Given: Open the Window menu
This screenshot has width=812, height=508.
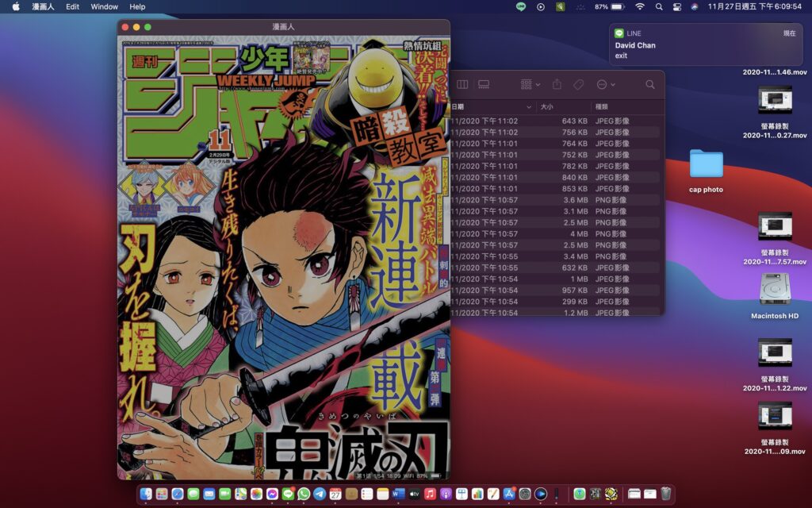Looking at the screenshot, I should tap(104, 6).
